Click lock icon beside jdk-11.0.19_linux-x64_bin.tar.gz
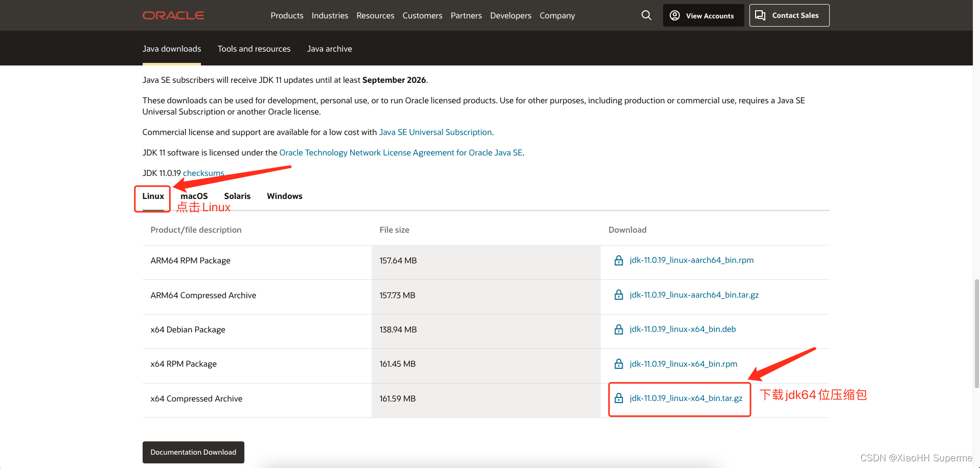The height and width of the screenshot is (468, 980). point(619,398)
